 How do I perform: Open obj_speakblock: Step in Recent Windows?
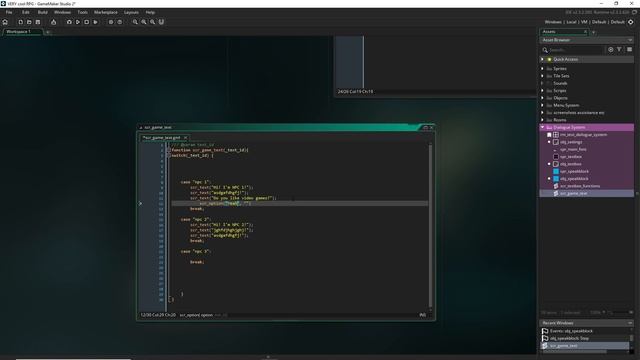point(569,338)
